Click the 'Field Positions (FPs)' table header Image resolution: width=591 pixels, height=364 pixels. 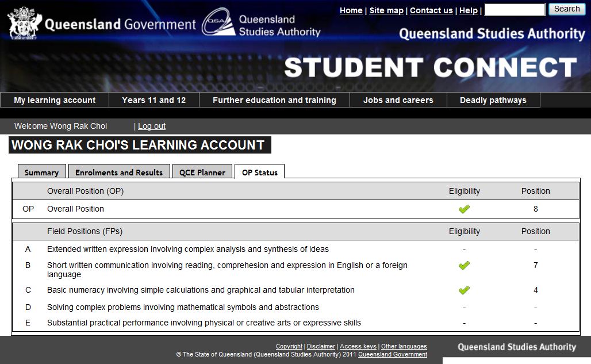(x=85, y=231)
